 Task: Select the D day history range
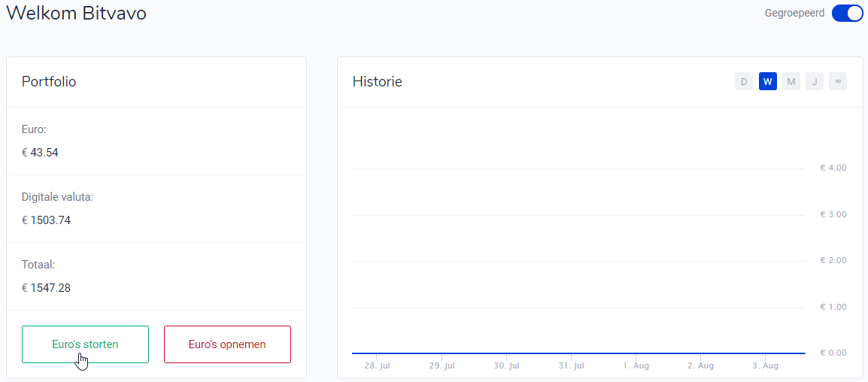[744, 81]
